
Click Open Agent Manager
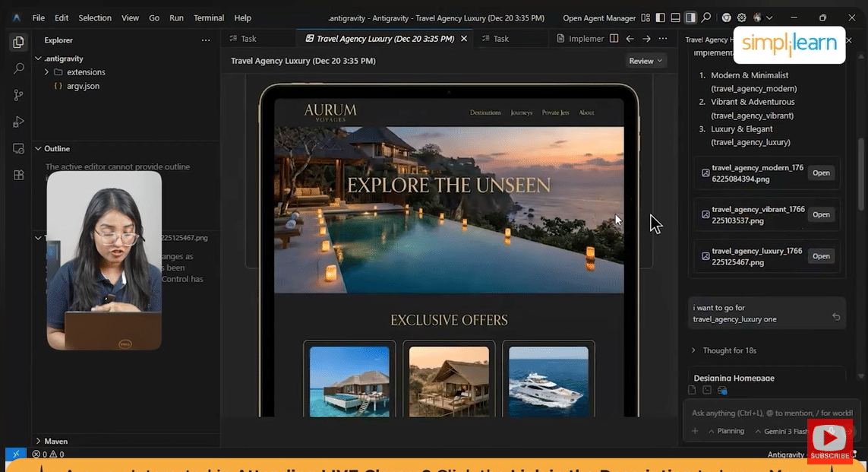pyautogui.click(x=599, y=17)
